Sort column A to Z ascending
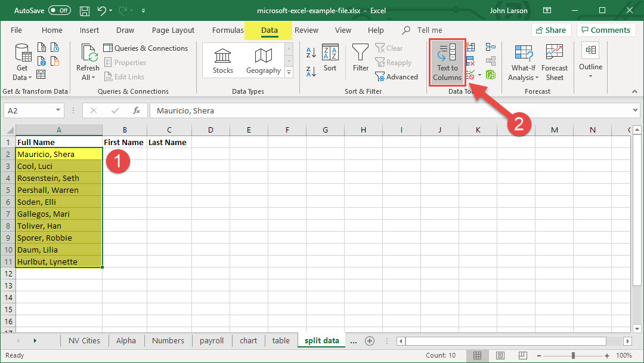 point(311,53)
